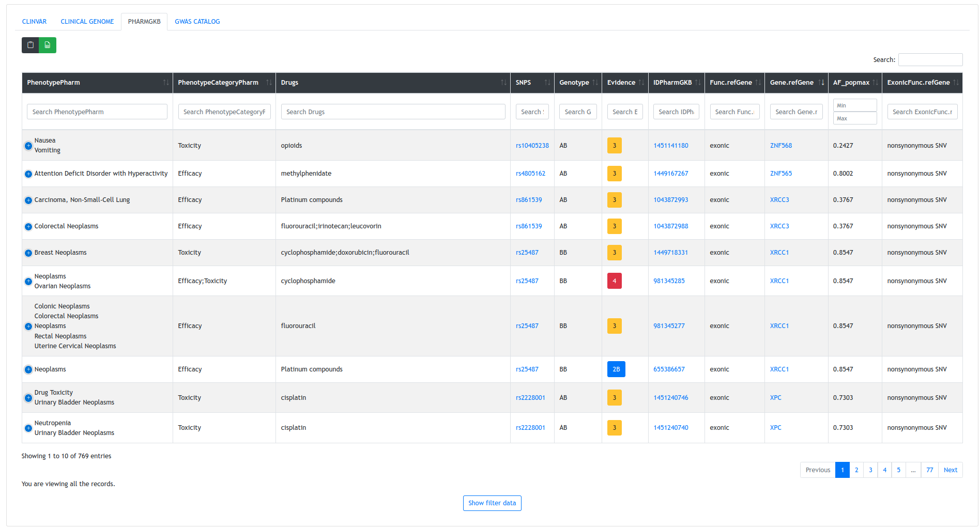Open SNP link rs10405238
The height and width of the screenshot is (528, 980).
click(532, 146)
